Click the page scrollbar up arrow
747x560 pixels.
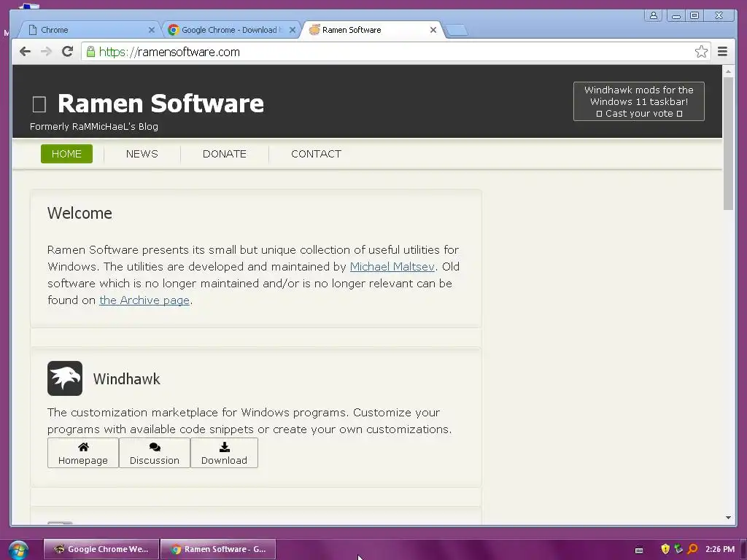[x=729, y=71]
